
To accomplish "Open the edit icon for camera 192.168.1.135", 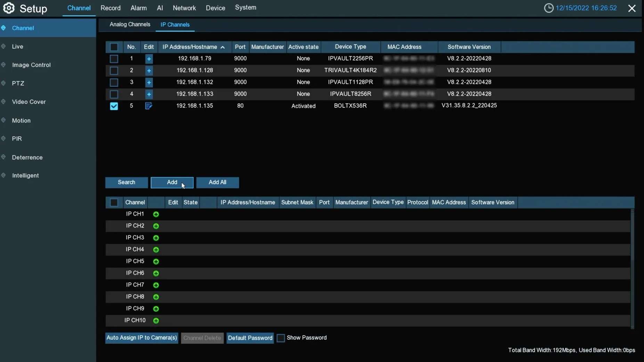I will (148, 106).
